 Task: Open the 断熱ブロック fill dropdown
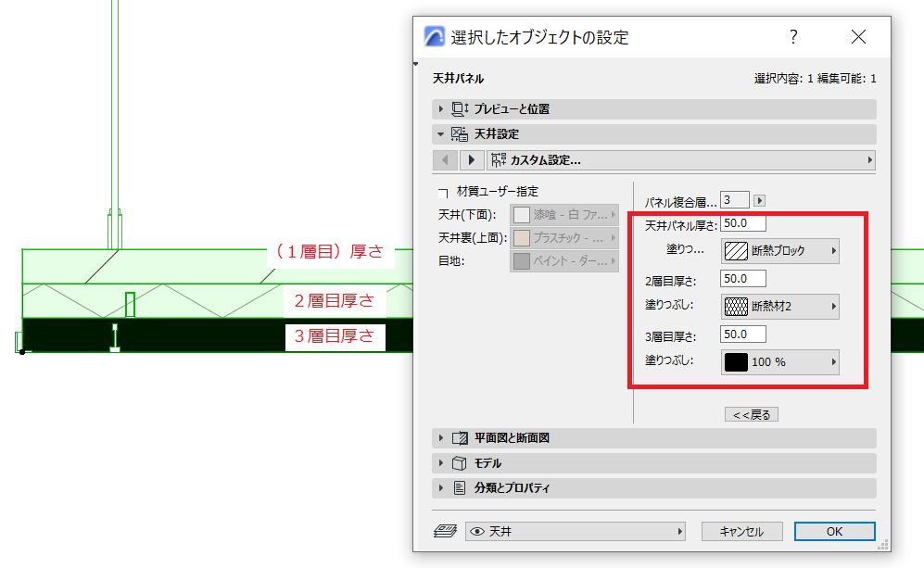(780, 251)
